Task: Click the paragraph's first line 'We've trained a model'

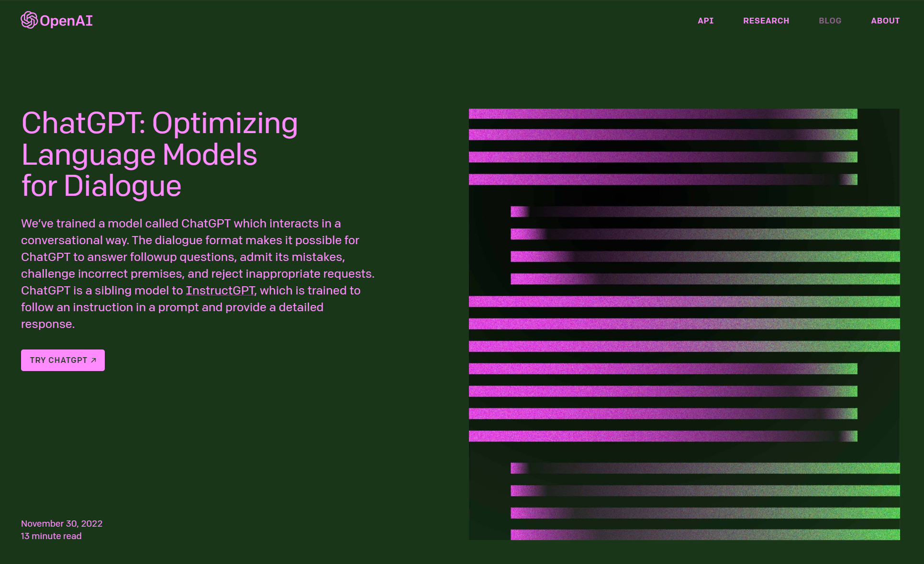Action: click(x=180, y=224)
